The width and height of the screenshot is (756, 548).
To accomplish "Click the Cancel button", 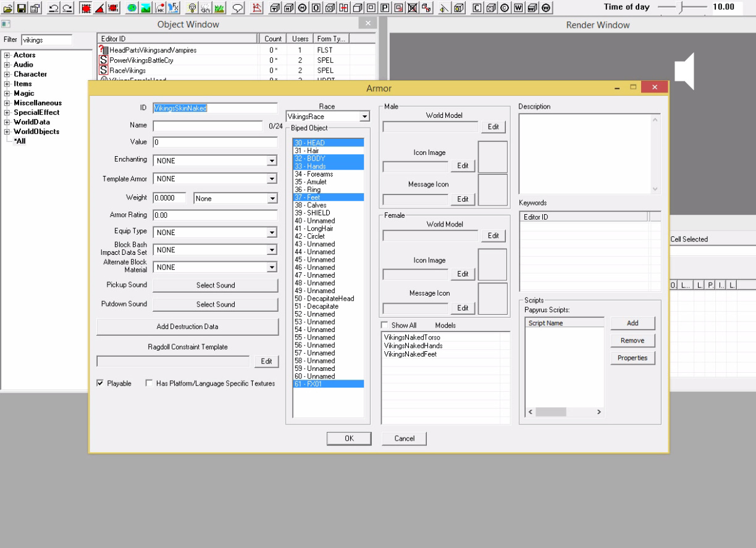I will coord(405,438).
